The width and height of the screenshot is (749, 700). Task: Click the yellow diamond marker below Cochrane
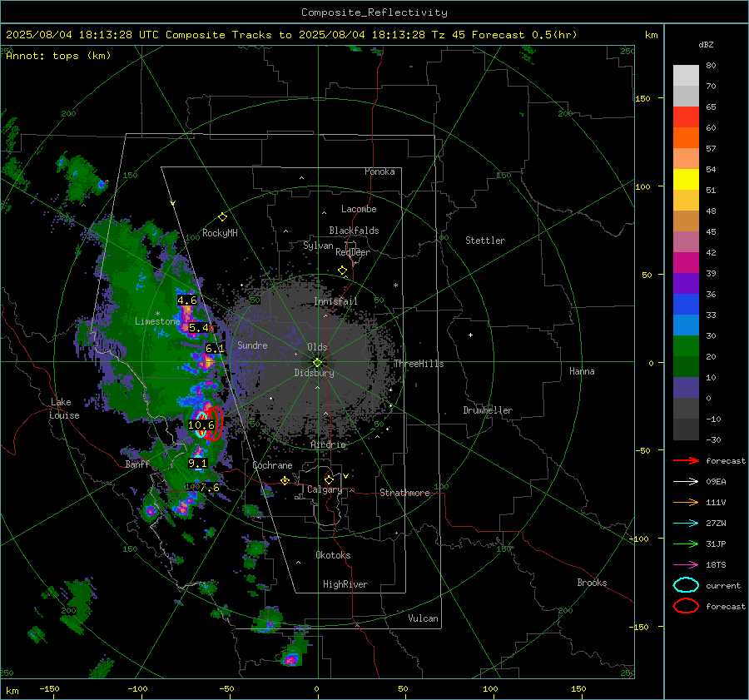coord(285,480)
